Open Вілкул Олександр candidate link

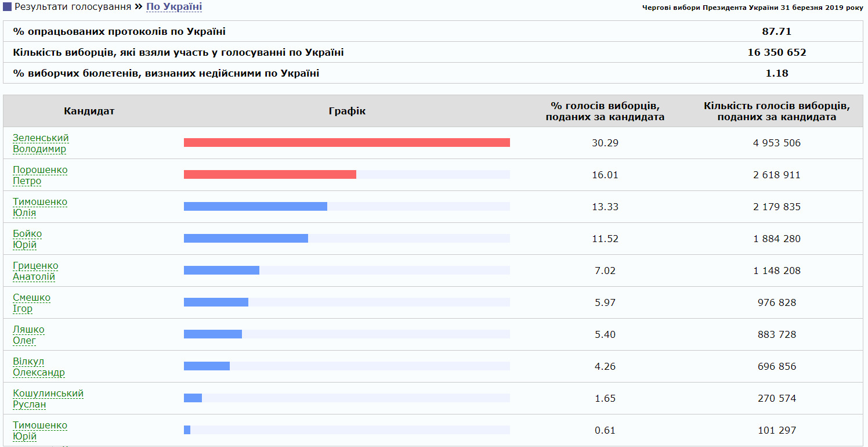pyautogui.click(x=39, y=367)
